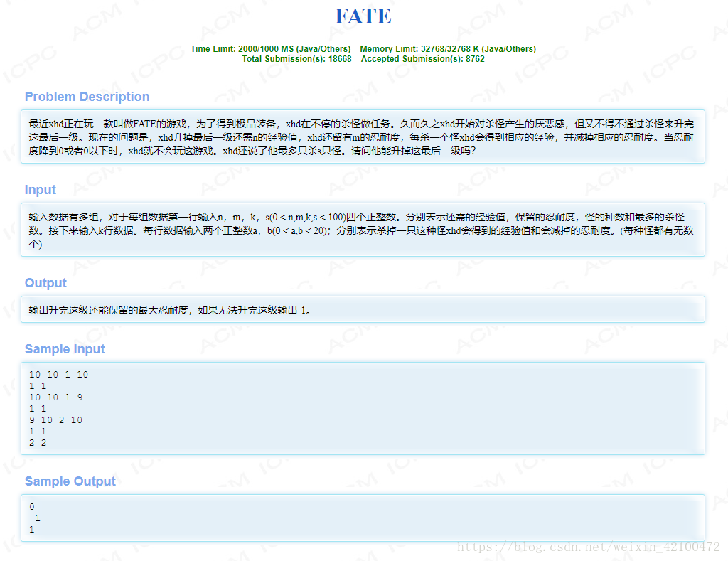Click the description line starting with '最近xhd正在玩'
Screen dimensions: 728x561
361,124
